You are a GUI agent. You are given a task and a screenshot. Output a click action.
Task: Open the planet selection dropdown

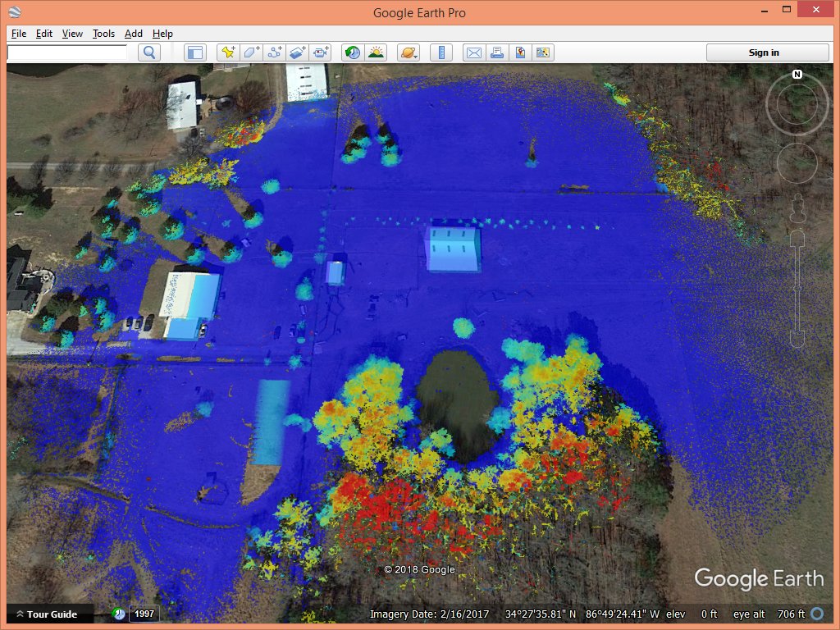click(408, 52)
